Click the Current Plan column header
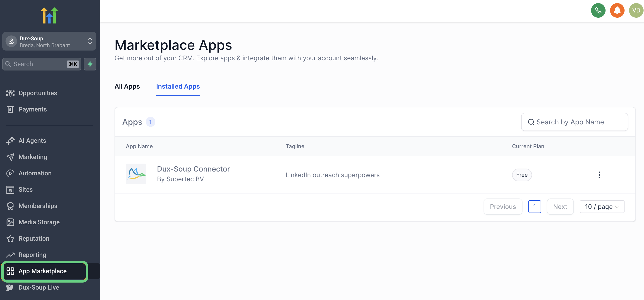The width and height of the screenshot is (644, 300). click(528, 146)
